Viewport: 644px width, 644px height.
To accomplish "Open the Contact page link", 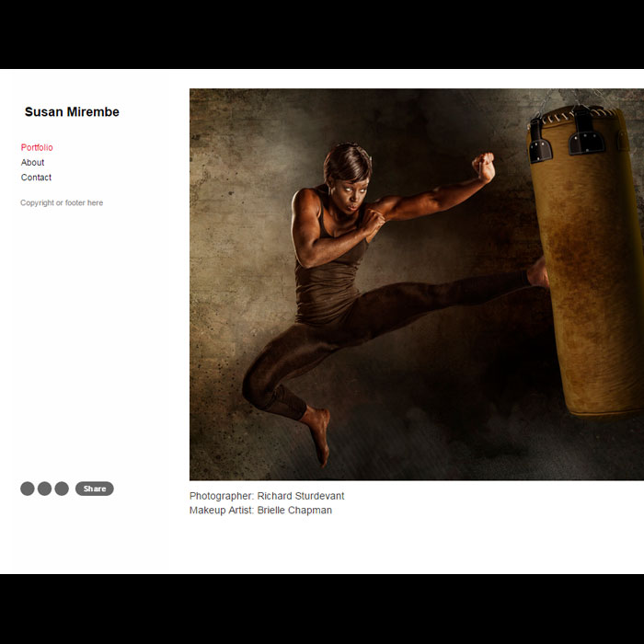I will (x=36, y=178).
